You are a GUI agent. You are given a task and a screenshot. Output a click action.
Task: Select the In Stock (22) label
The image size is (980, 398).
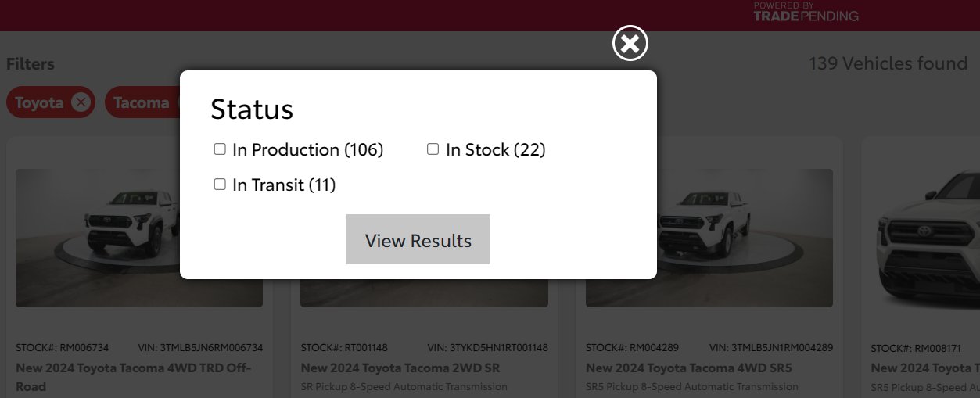496,149
